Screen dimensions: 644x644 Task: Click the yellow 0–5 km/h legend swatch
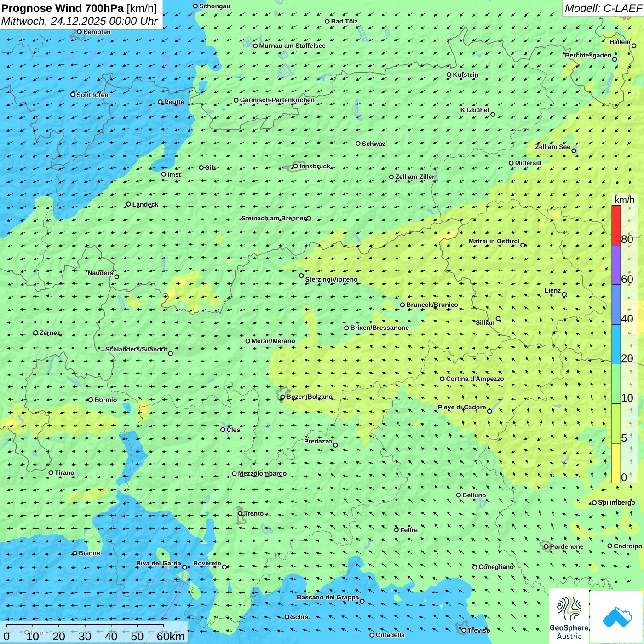click(616, 463)
